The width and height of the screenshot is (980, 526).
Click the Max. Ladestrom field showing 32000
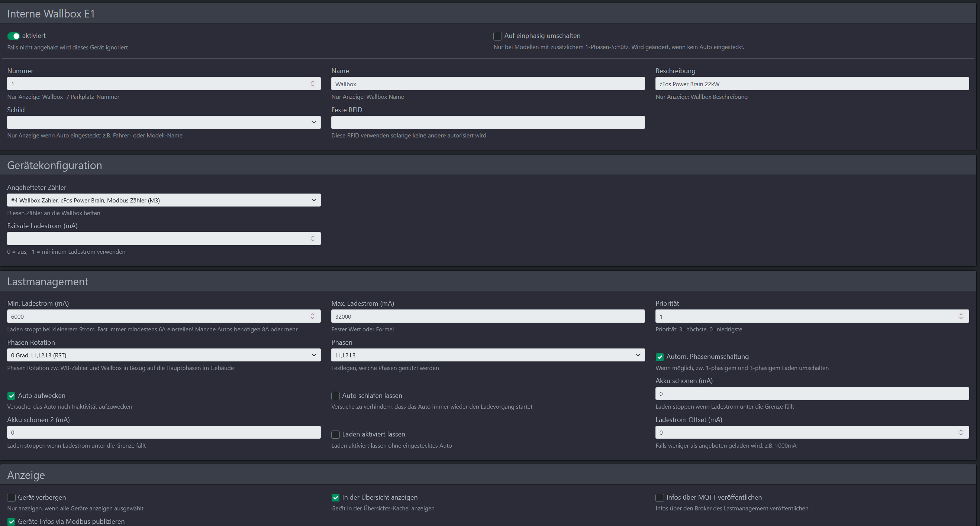(x=488, y=316)
